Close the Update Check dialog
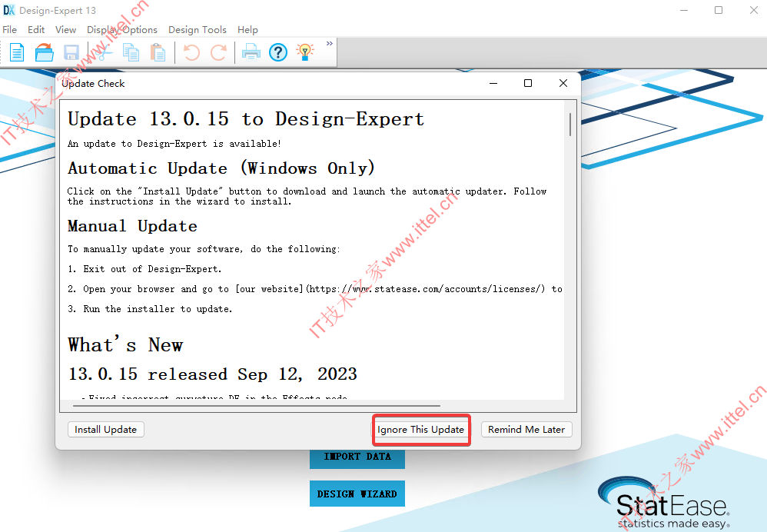This screenshot has width=767, height=532. pyautogui.click(x=563, y=83)
